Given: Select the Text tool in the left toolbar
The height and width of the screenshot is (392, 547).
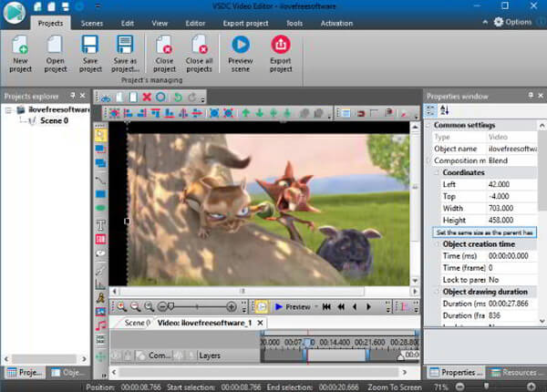Looking at the screenshot, I should 100,225.
